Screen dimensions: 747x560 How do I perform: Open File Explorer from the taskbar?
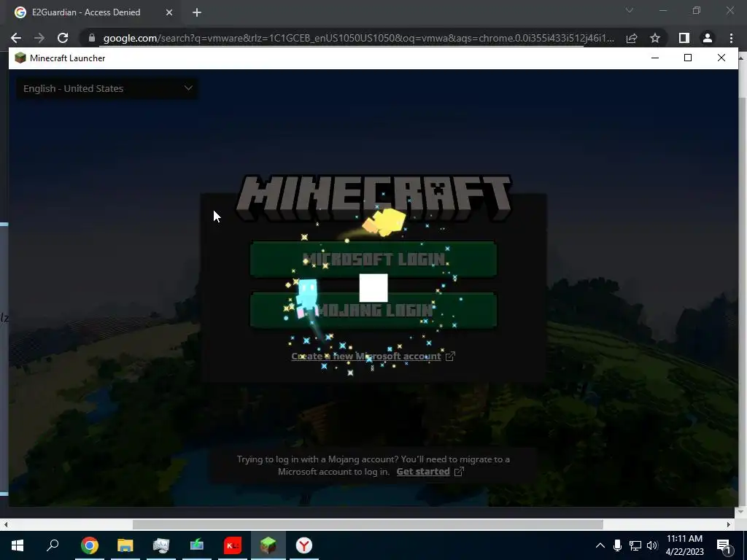[125, 545]
